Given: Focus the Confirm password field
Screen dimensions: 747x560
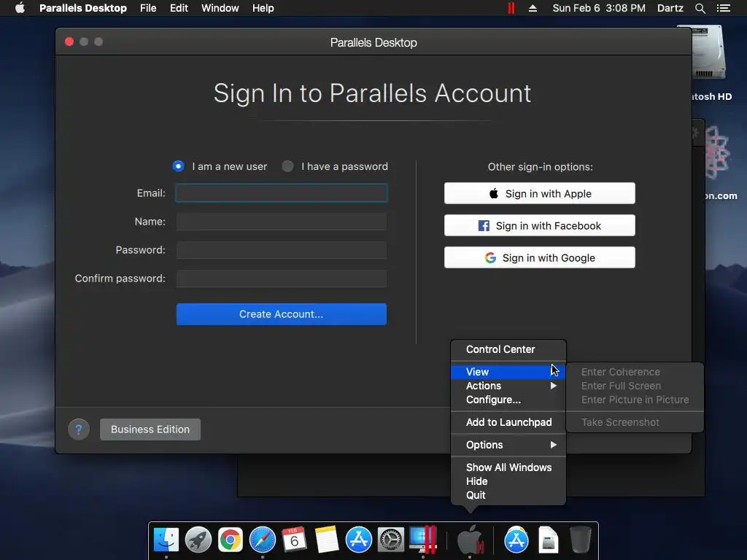Looking at the screenshot, I should tap(281, 279).
